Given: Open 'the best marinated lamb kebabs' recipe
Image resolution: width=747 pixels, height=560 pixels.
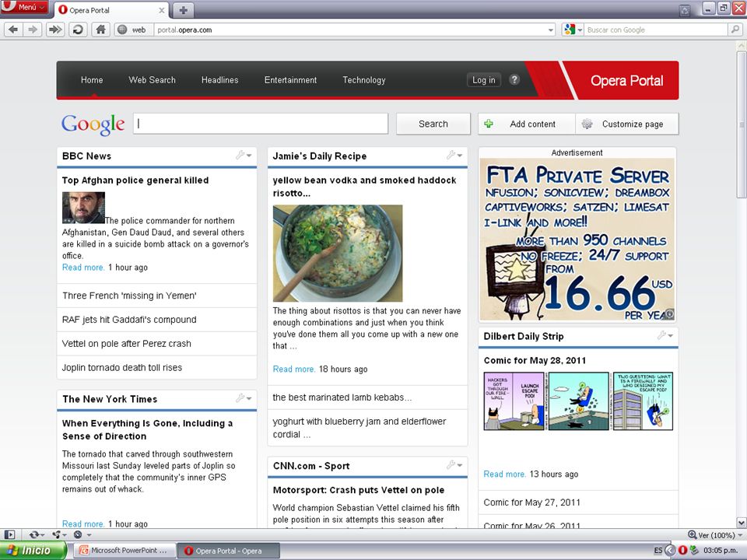Looking at the screenshot, I should coord(342,397).
